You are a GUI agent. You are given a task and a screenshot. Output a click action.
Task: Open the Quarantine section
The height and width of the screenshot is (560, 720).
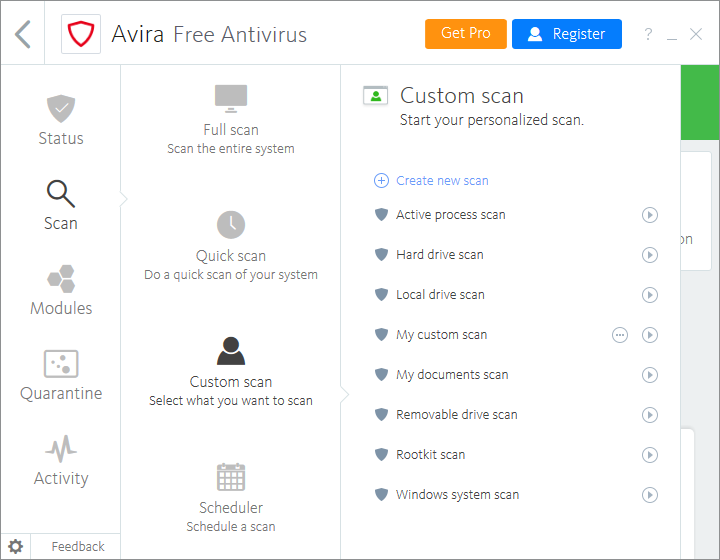[x=61, y=375]
